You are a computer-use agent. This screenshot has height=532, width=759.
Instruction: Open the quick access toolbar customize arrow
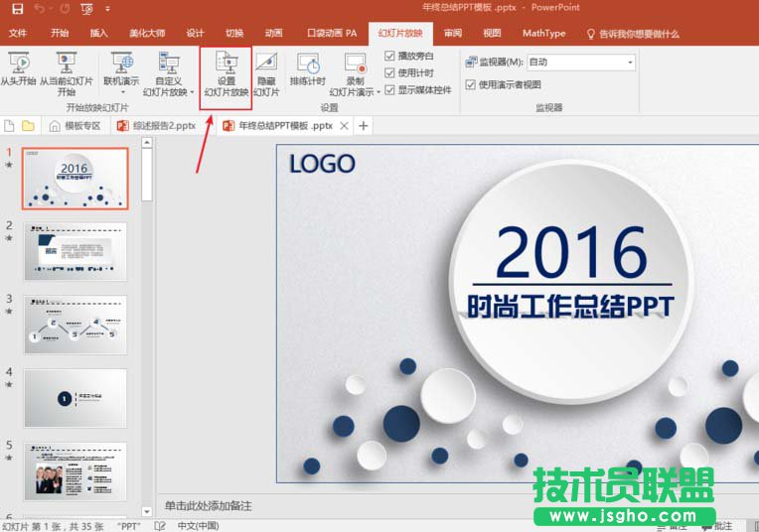pyautogui.click(x=107, y=9)
